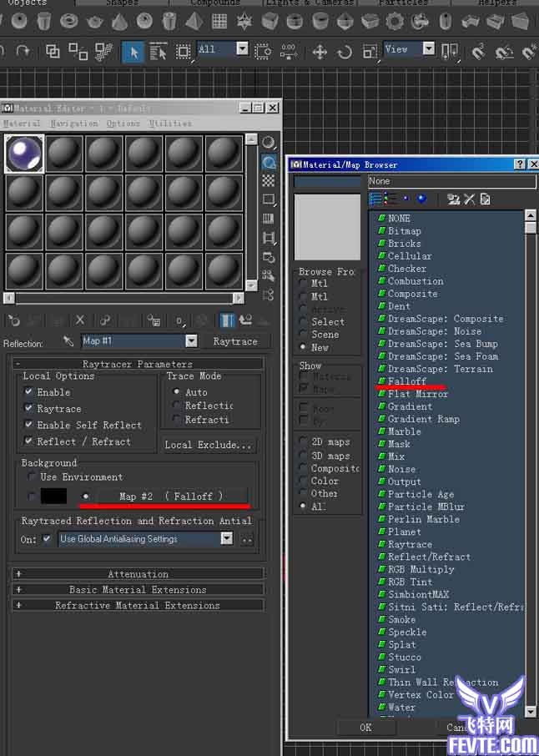Click Get Material icon in Material Editor
The image size is (539, 756).
pos(13,320)
